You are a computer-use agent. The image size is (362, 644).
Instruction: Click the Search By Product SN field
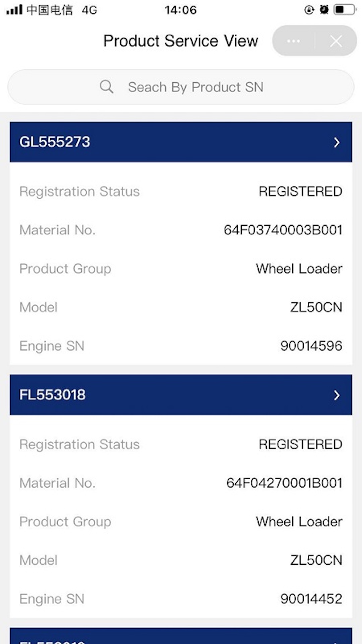click(195, 87)
